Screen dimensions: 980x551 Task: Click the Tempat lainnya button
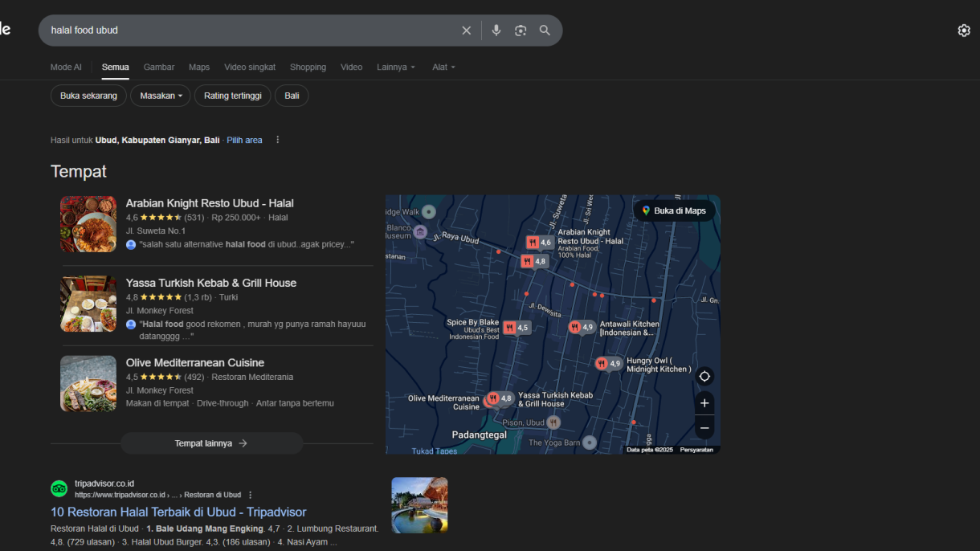tap(211, 443)
